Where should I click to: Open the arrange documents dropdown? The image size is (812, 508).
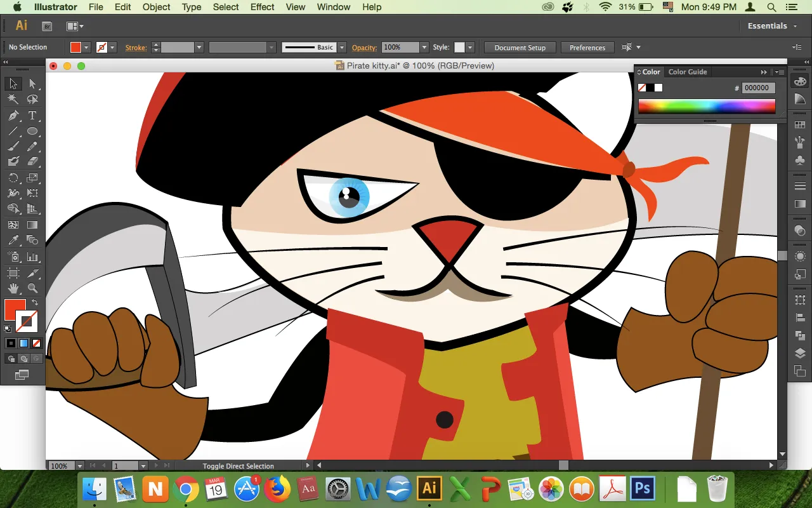75,26
